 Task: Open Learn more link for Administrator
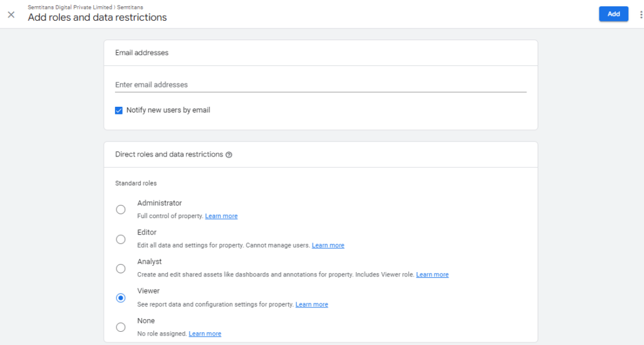(221, 216)
